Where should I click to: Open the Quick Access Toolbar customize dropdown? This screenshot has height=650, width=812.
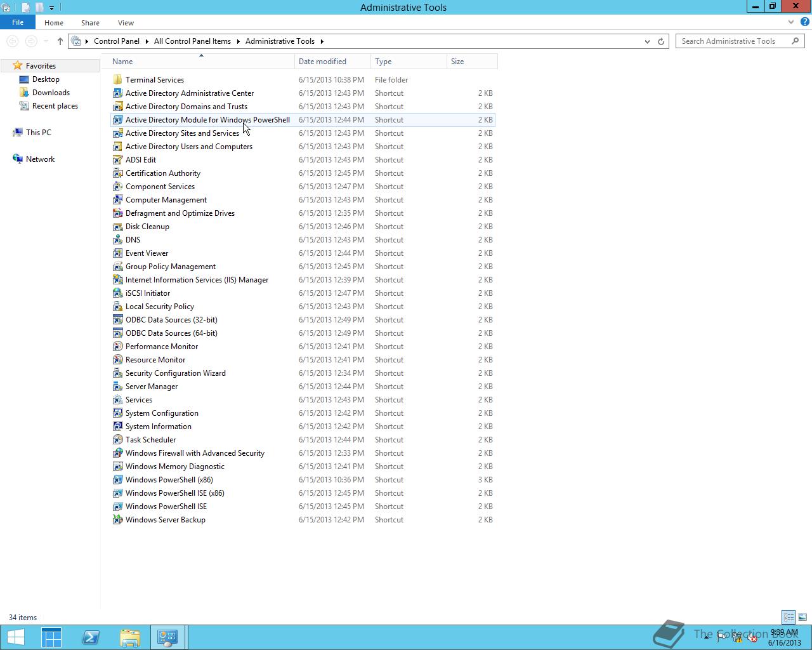tap(51, 8)
